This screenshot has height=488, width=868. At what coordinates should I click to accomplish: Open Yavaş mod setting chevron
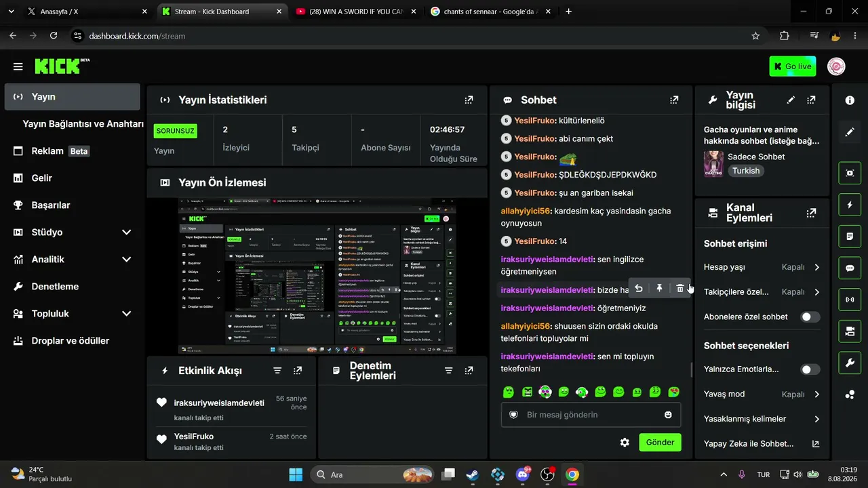[x=816, y=394]
